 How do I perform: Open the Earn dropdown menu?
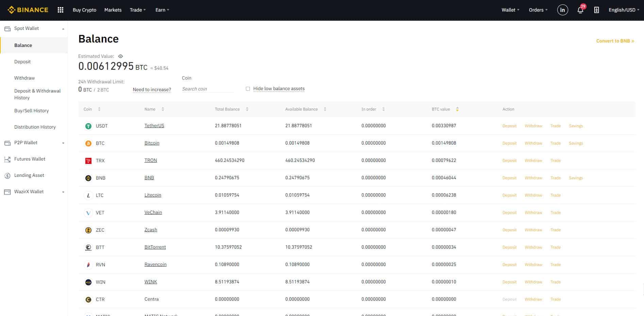(x=162, y=10)
